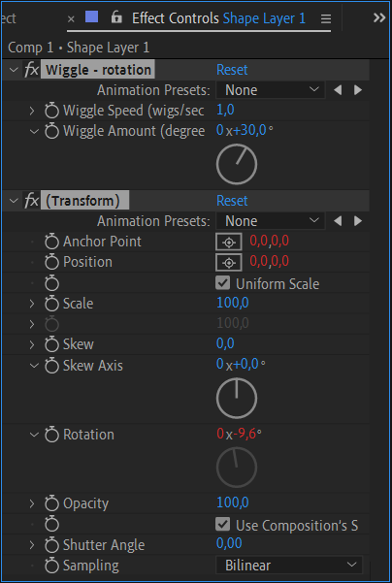
Task: Uncheck Use Composition's Shutter Angle checkbox
Action: coord(222,525)
